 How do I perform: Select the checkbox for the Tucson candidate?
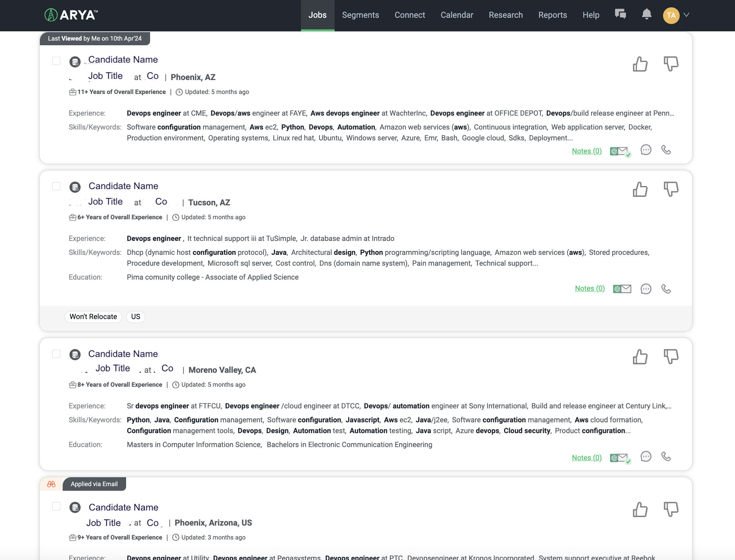click(x=56, y=186)
